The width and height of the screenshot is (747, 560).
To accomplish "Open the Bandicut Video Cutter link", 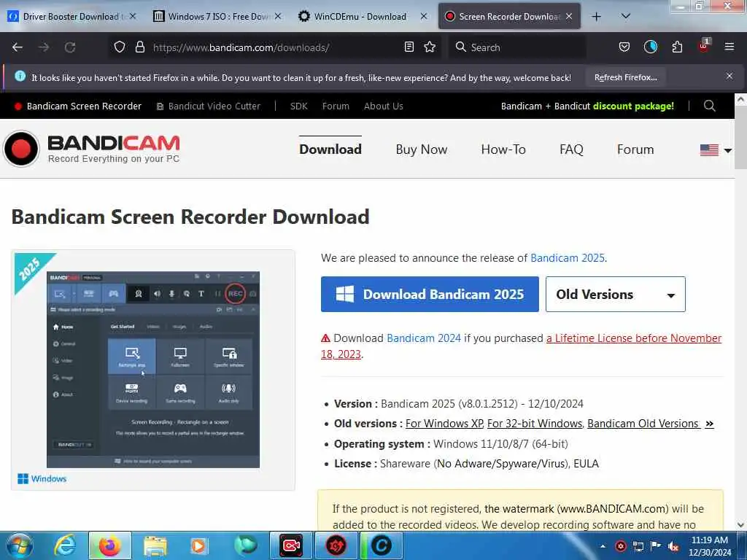I will pyautogui.click(x=209, y=106).
